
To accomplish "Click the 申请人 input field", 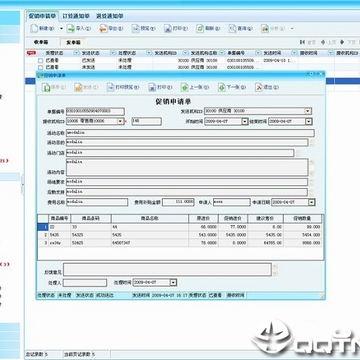I will [231, 202].
